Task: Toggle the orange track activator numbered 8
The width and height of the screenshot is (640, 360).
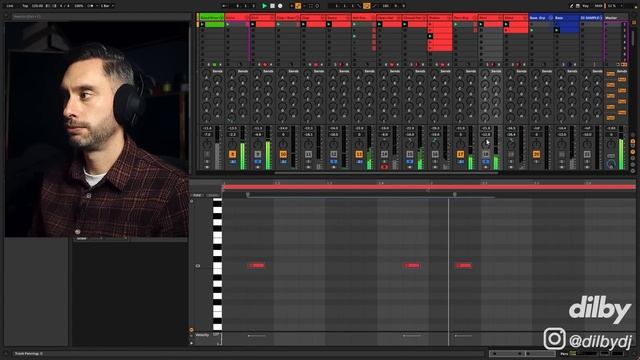Action: (232, 154)
